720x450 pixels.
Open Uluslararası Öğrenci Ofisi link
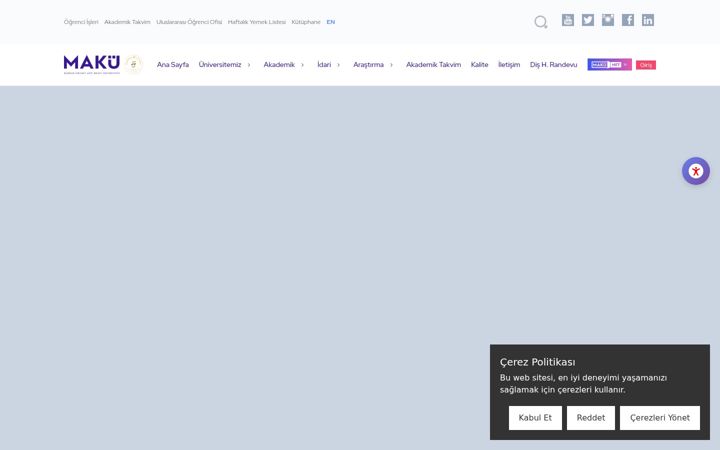(189, 22)
